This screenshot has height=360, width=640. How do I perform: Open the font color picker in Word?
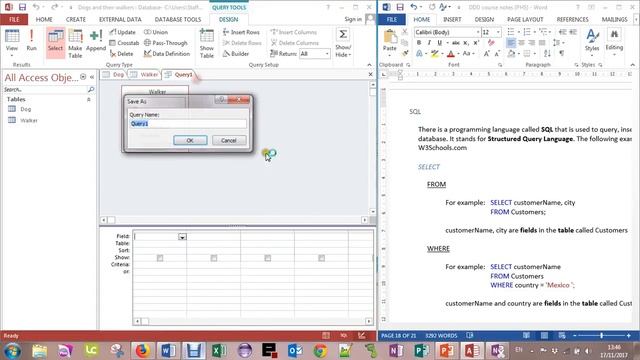(457, 53)
